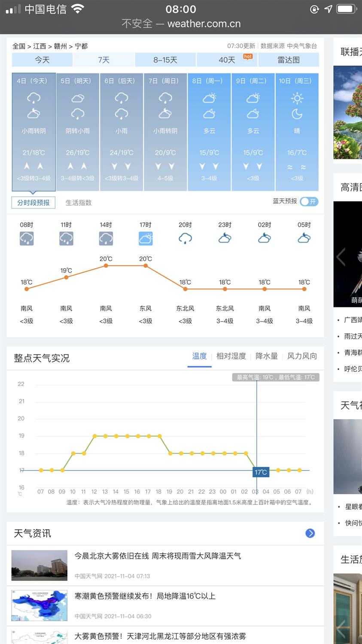Select the 降水量 chart tab
362x644 pixels.
click(x=267, y=356)
